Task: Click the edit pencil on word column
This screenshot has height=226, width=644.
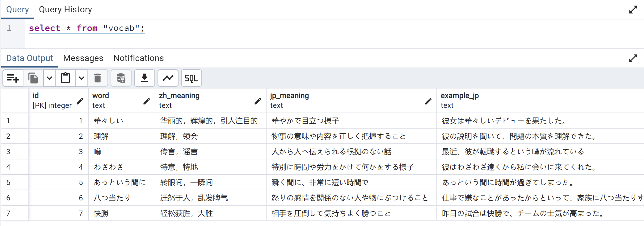Action: [147, 101]
